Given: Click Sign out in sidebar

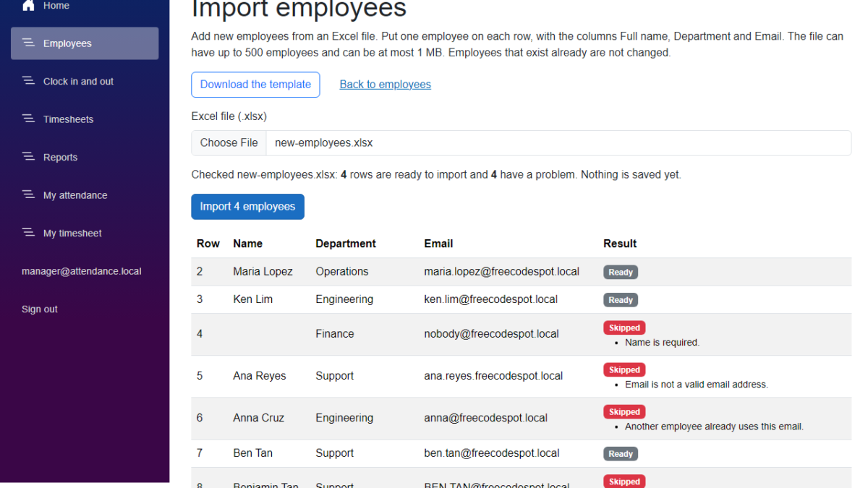Looking at the screenshot, I should pyautogui.click(x=40, y=309).
